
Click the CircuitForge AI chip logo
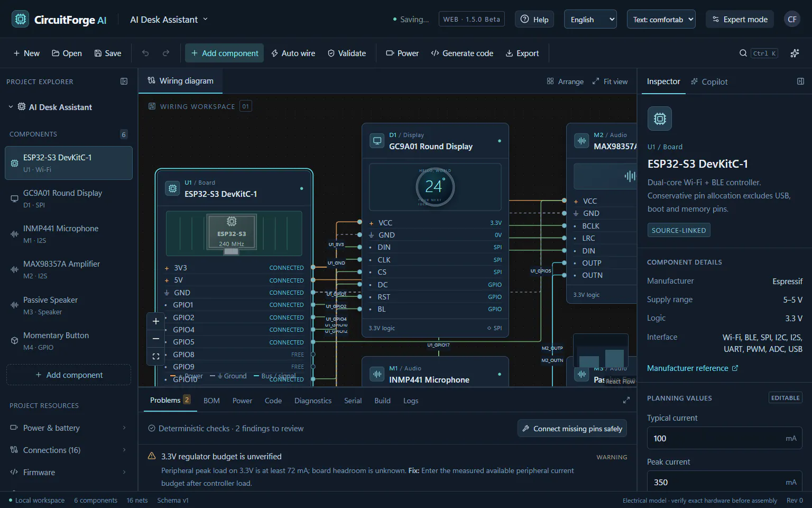pyautogui.click(x=20, y=20)
